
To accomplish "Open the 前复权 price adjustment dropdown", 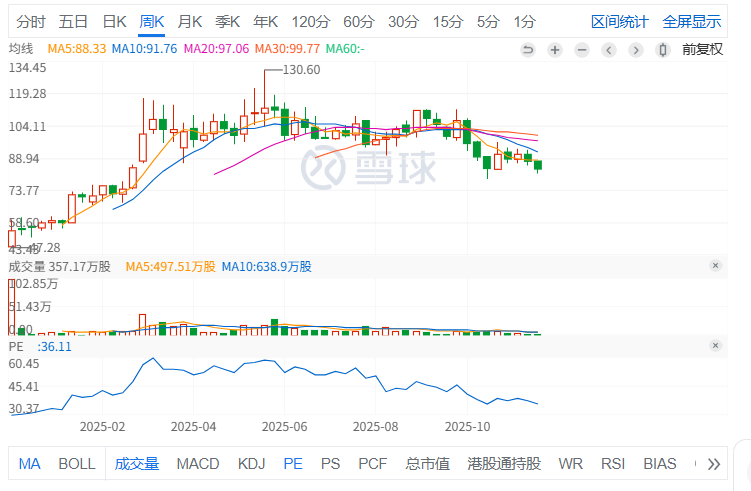I will click(702, 49).
